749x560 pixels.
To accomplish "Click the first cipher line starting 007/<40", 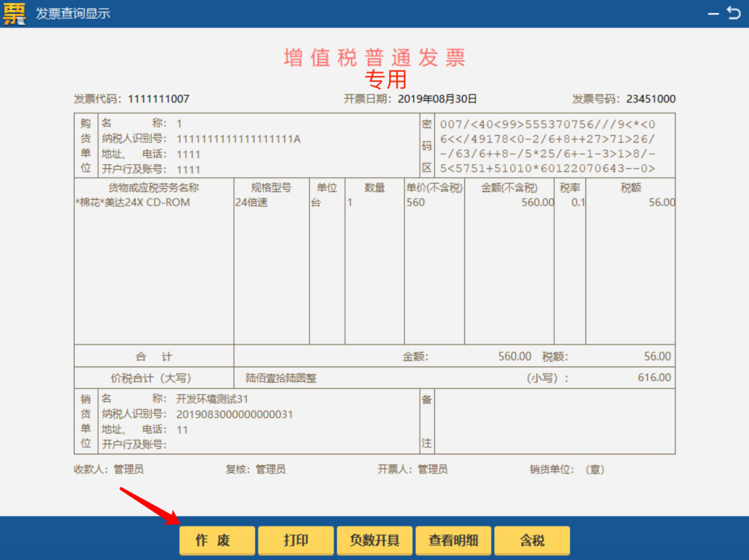I will click(x=547, y=125).
